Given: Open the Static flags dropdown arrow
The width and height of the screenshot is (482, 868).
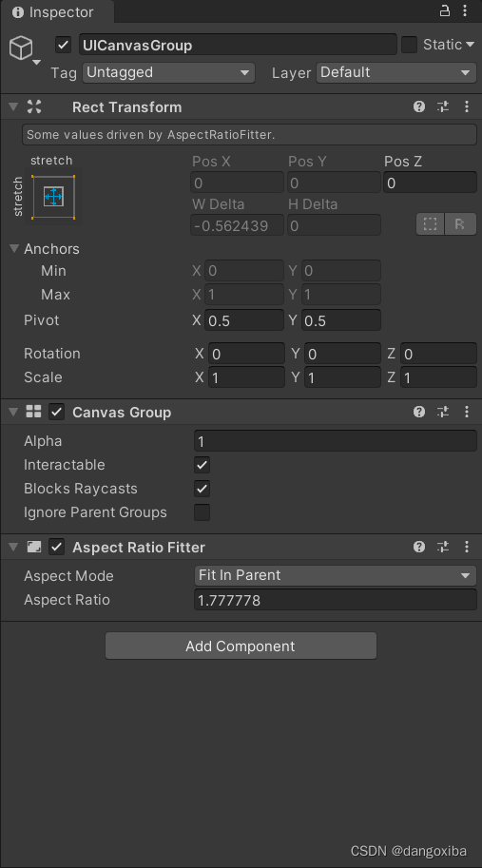Looking at the screenshot, I should click(x=470, y=45).
